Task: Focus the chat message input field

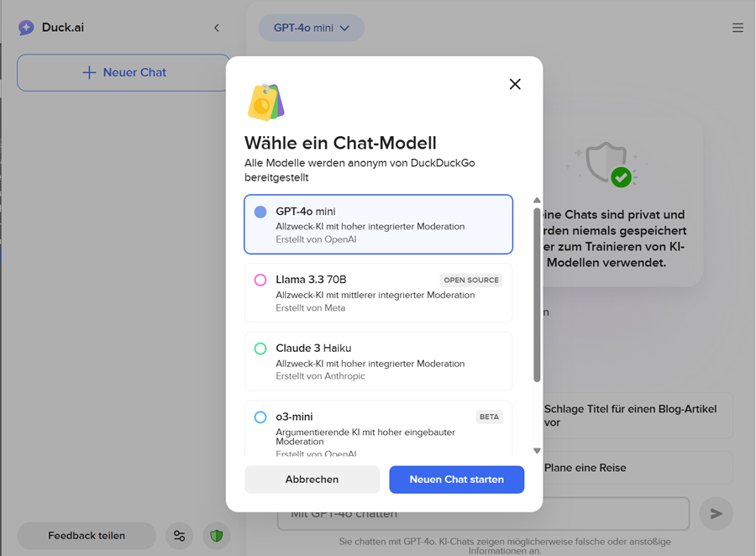Action: 483,514
